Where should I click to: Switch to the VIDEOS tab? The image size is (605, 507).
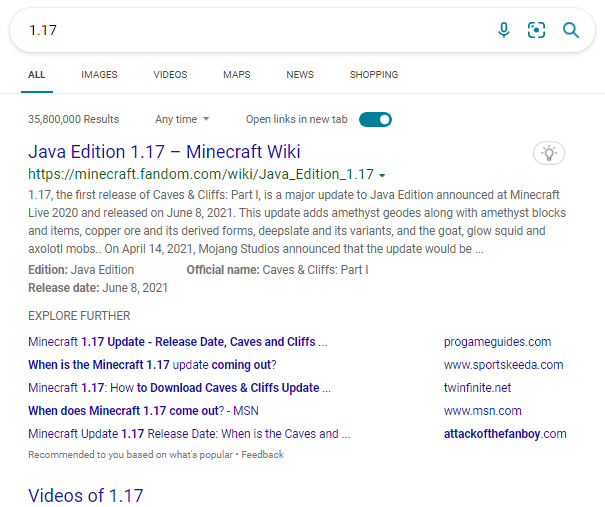[170, 74]
